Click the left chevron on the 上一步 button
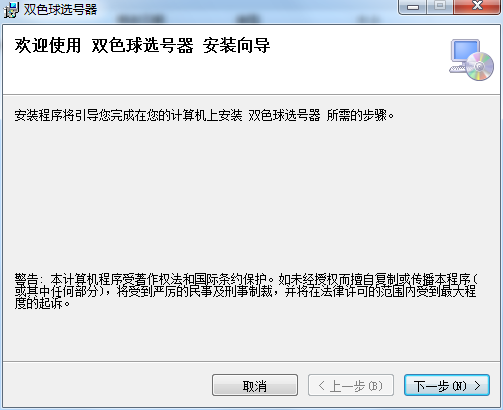Screen dimensions: 503x410 [321, 386]
